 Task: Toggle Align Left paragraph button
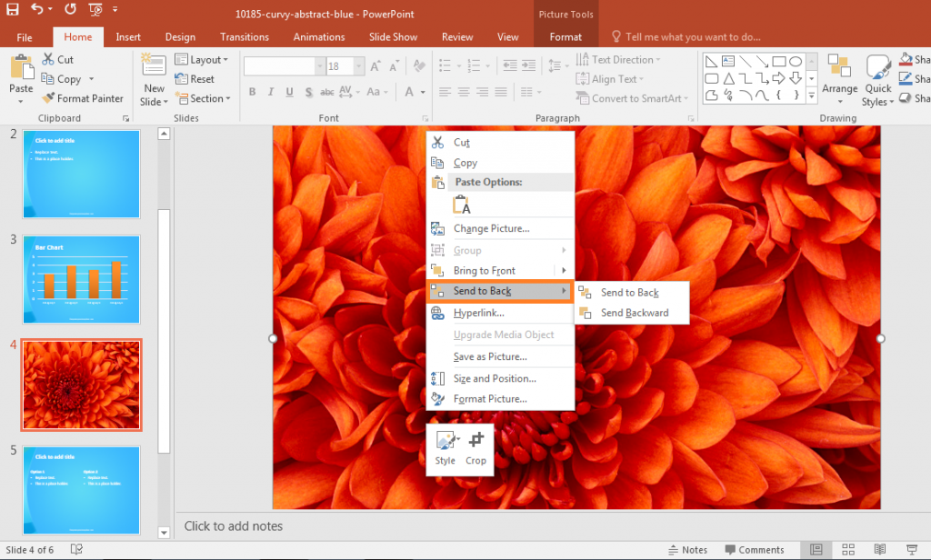(x=445, y=92)
